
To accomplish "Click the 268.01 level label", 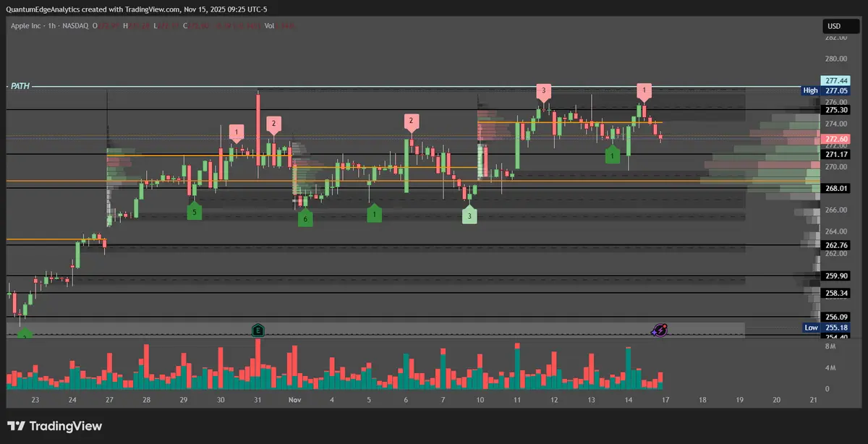I will click(835, 188).
